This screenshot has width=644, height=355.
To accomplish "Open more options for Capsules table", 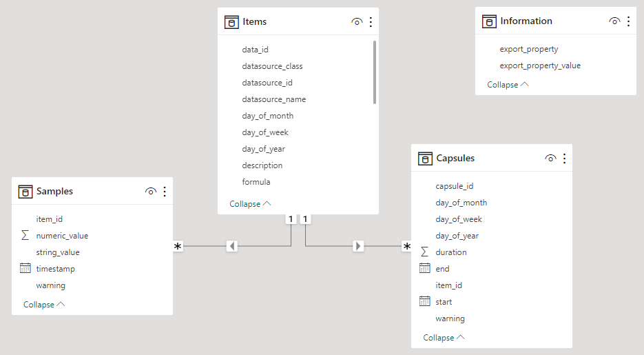I will (x=564, y=159).
